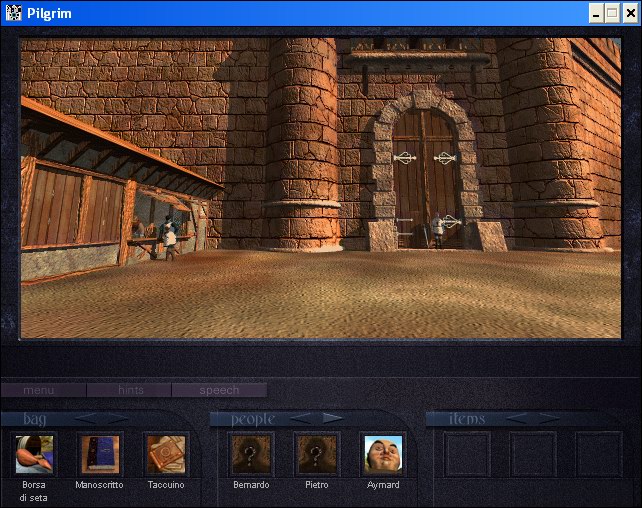Maximize the Pilgrim window
The height and width of the screenshot is (508, 642).
click(x=612, y=14)
